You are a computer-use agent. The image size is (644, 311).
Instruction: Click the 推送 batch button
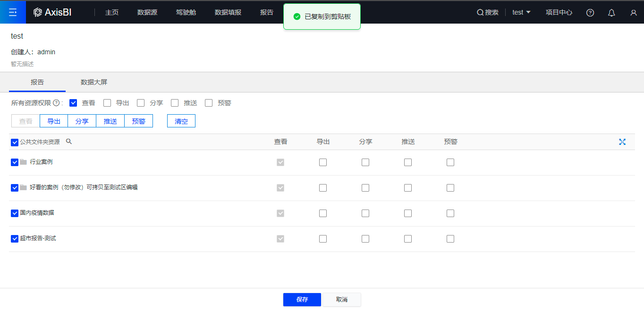[110, 121]
